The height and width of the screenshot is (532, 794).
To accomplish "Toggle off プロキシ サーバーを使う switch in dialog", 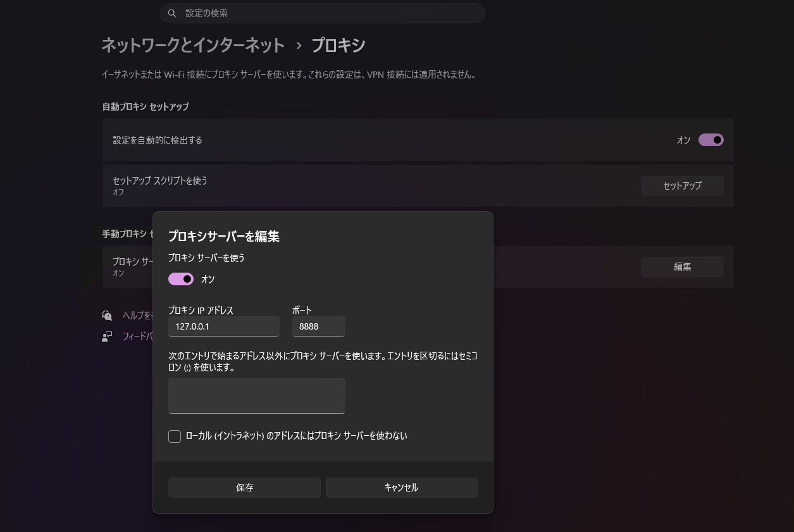I will click(181, 279).
